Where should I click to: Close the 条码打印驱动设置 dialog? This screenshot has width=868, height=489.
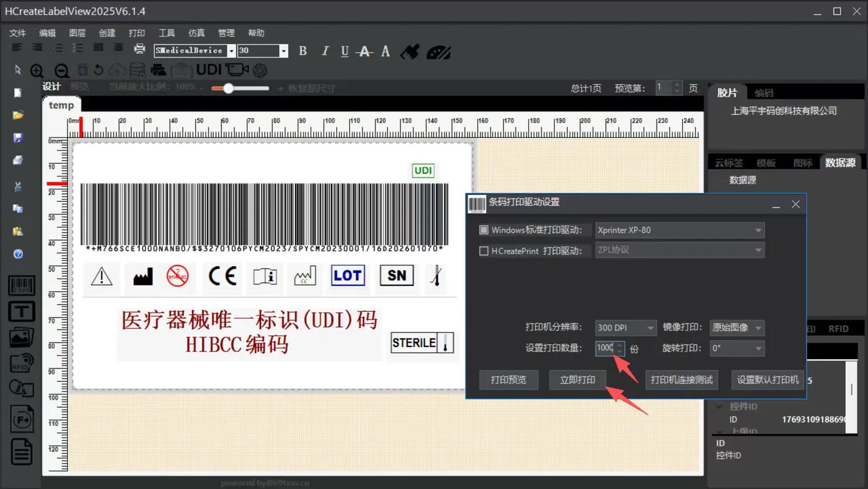click(795, 204)
